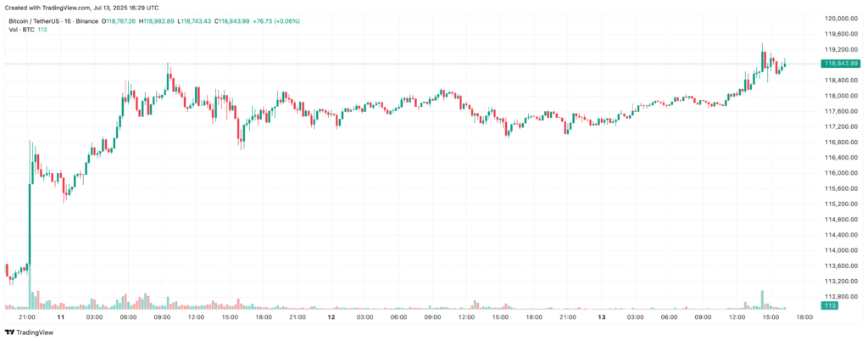Click the date marker 13 on time axis
The height and width of the screenshot is (341, 868).
602,317
